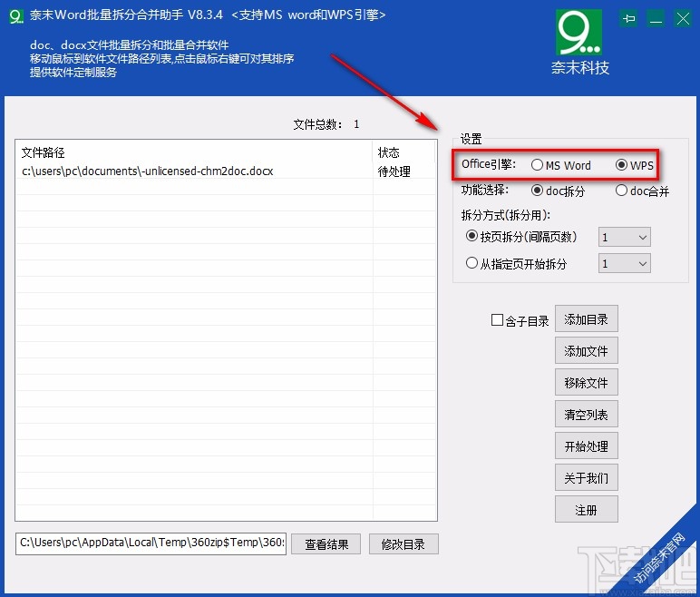
Task: Select 从指定页开始拆分 split mode
Action: click(x=516, y=264)
